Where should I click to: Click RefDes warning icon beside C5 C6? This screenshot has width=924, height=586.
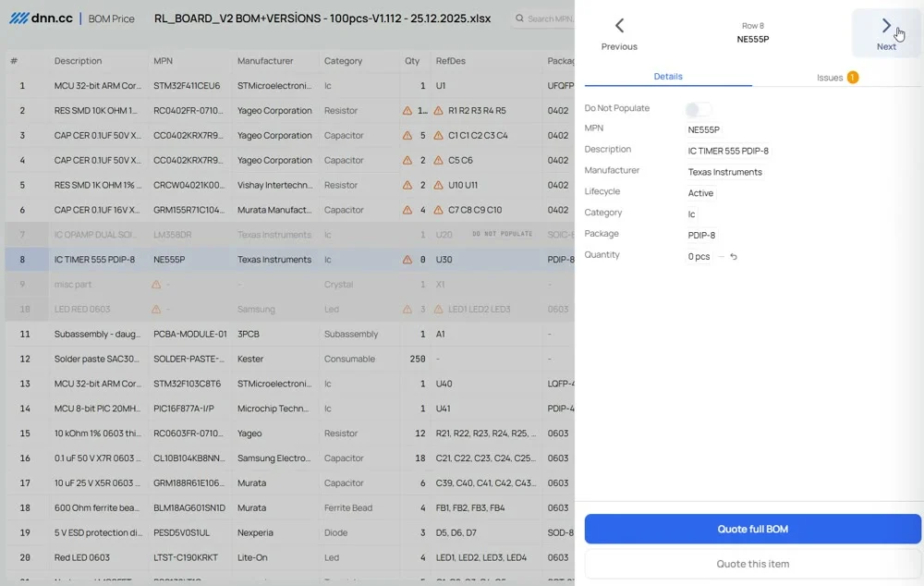pos(438,160)
